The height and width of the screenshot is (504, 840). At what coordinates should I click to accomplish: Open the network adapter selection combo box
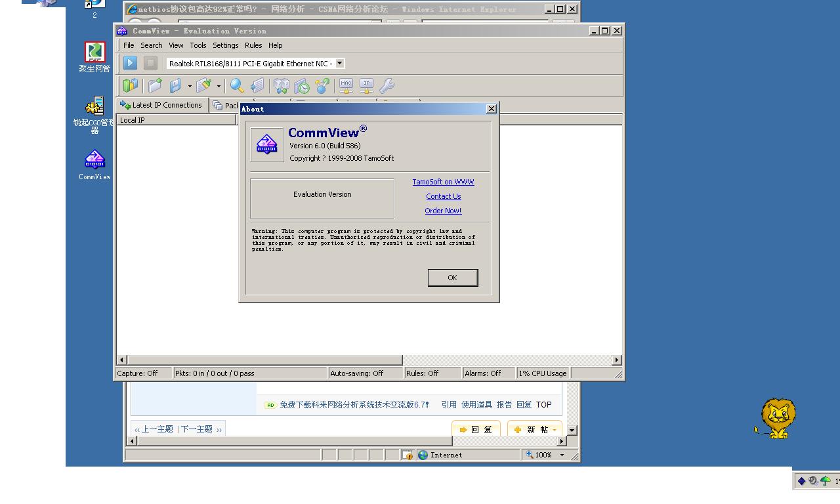point(339,63)
